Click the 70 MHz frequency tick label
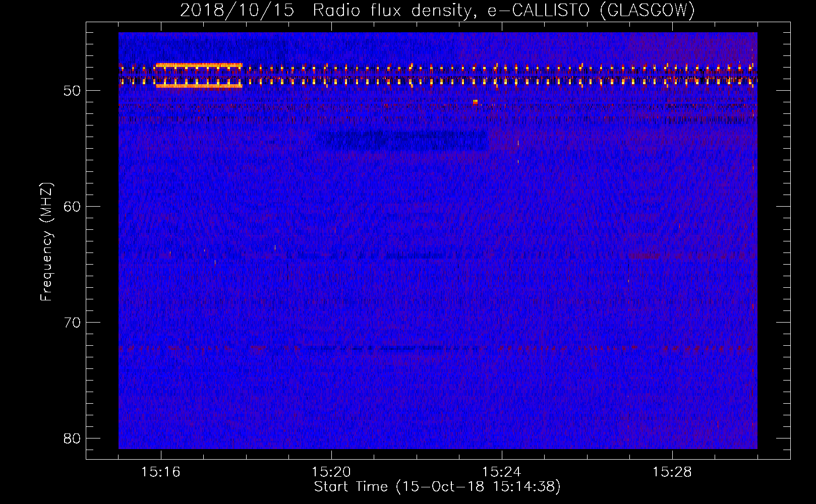This screenshot has width=816, height=504. [73, 323]
